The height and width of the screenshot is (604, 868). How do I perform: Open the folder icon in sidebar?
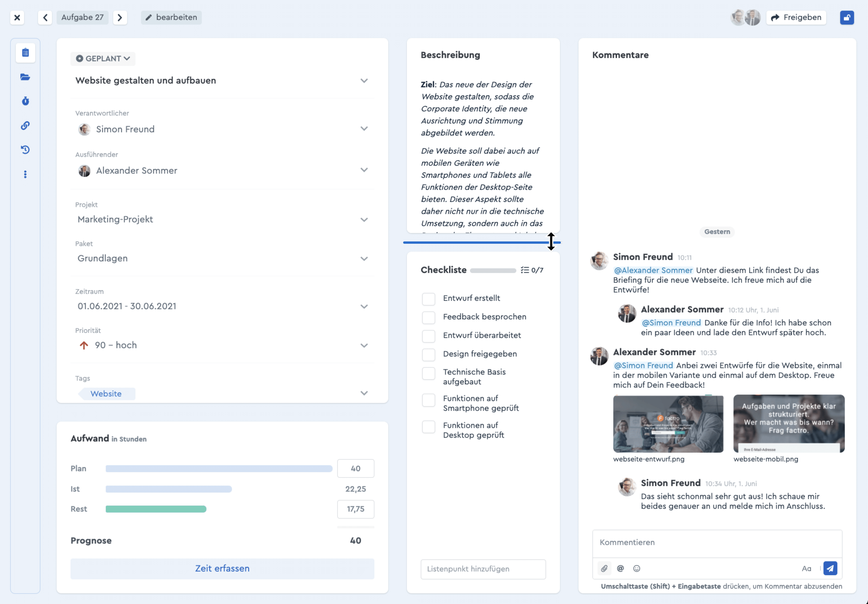click(25, 77)
